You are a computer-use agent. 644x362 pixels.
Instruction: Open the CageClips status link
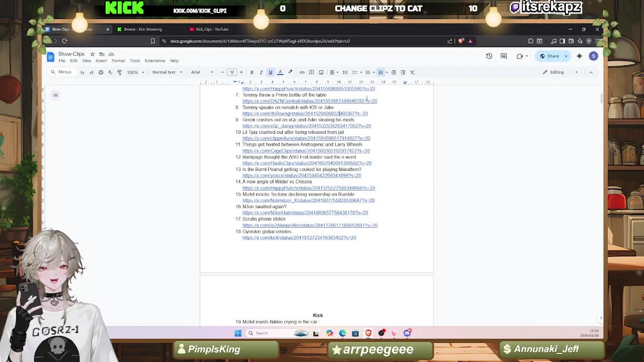(x=306, y=151)
